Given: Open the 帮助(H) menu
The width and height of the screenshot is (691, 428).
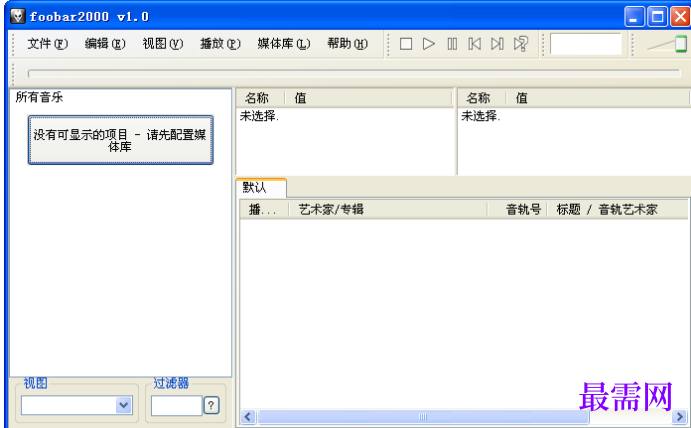Looking at the screenshot, I should pyautogui.click(x=347, y=44).
